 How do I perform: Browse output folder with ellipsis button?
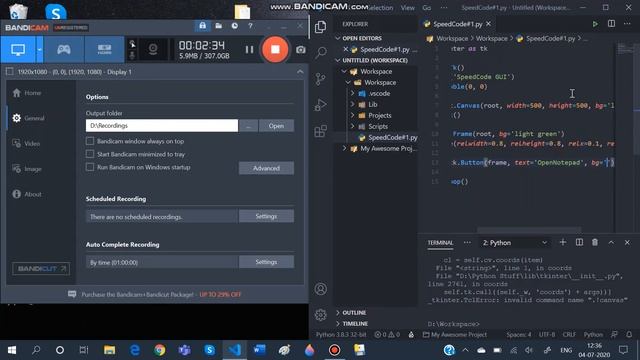coord(248,126)
